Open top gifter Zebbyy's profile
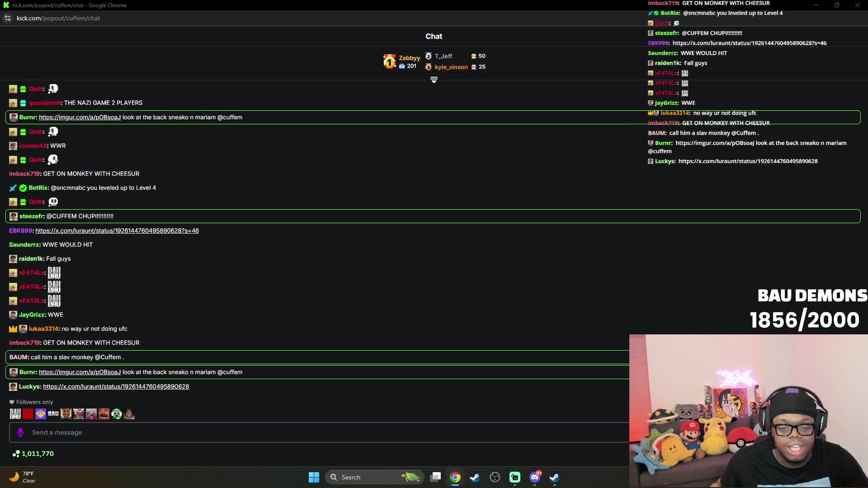 click(x=409, y=58)
